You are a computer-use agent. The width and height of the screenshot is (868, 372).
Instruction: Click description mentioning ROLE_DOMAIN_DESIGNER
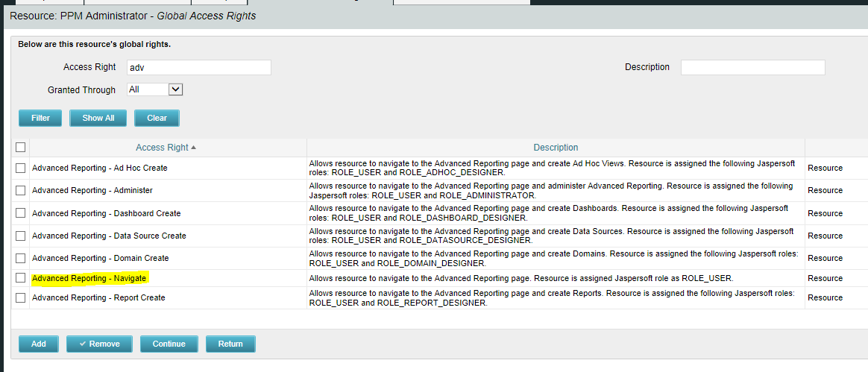[553, 259]
